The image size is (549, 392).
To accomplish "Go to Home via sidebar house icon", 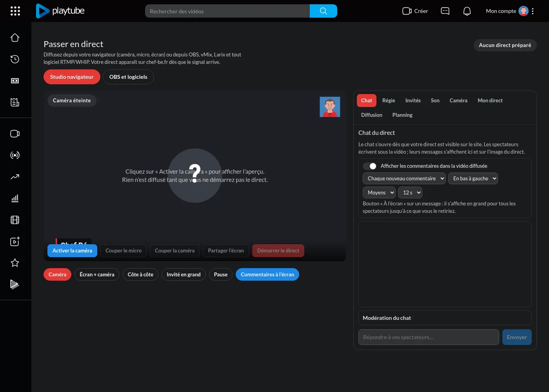I will (x=15, y=38).
